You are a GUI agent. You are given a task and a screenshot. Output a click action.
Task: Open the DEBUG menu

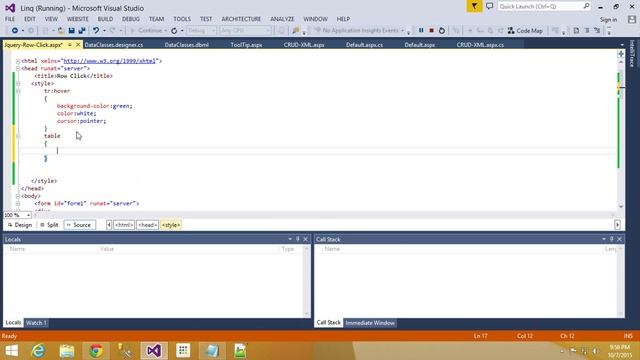point(131,19)
